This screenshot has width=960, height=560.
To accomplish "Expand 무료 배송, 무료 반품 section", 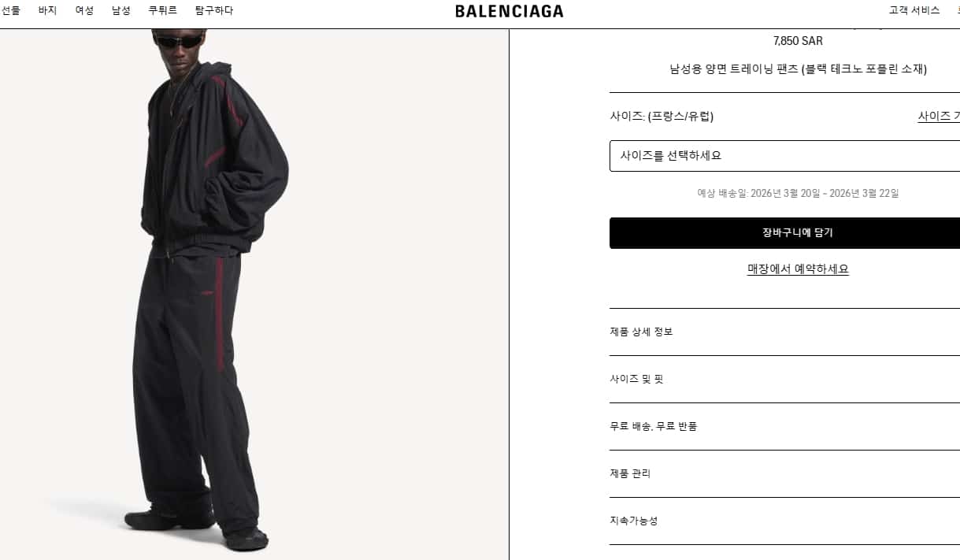I will 784,426.
